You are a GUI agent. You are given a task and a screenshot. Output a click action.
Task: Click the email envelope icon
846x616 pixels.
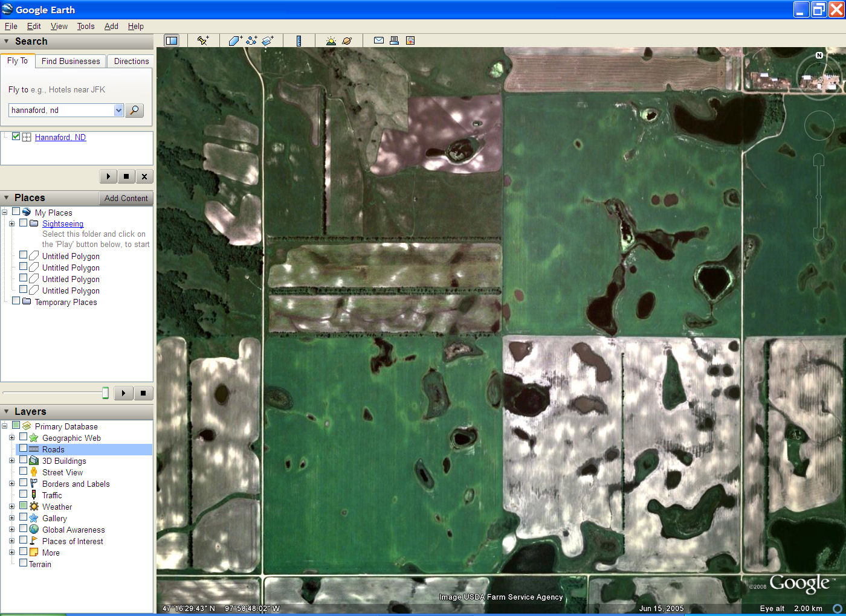click(379, 40)
